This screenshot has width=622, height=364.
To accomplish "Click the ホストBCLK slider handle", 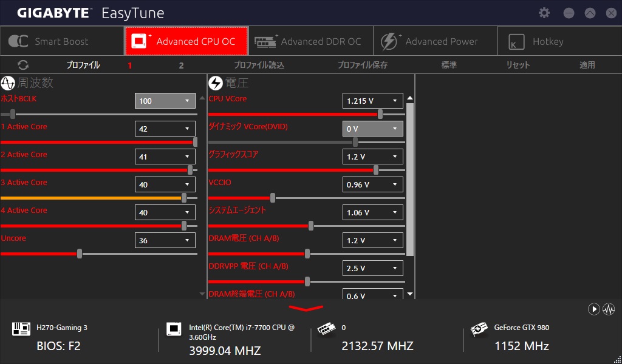I will click(x=13, y=115).
